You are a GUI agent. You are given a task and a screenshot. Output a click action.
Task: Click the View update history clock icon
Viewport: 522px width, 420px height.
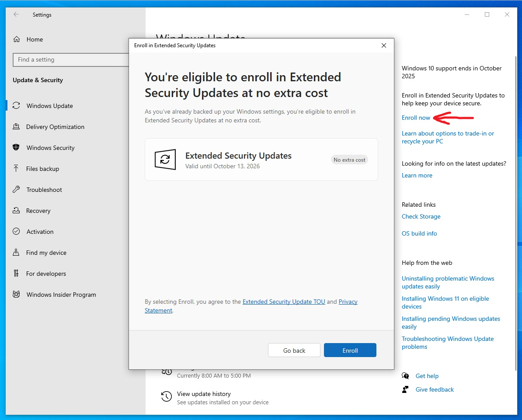tap(167, 396)
